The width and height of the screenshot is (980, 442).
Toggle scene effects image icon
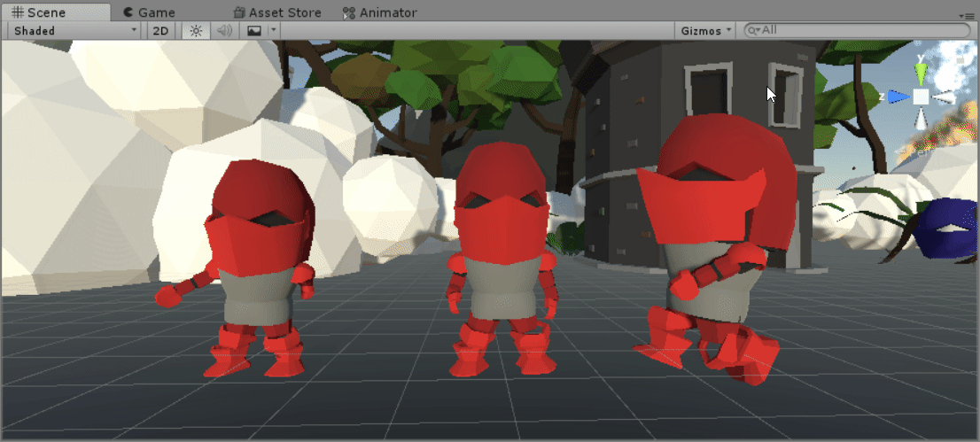(x=253, y=31)
